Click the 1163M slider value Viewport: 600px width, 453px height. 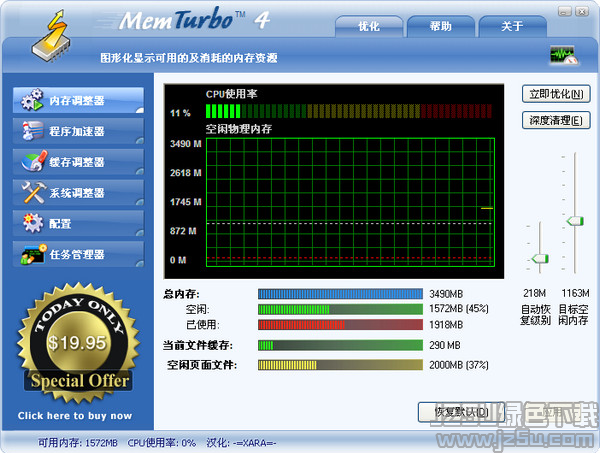[575, 293]
